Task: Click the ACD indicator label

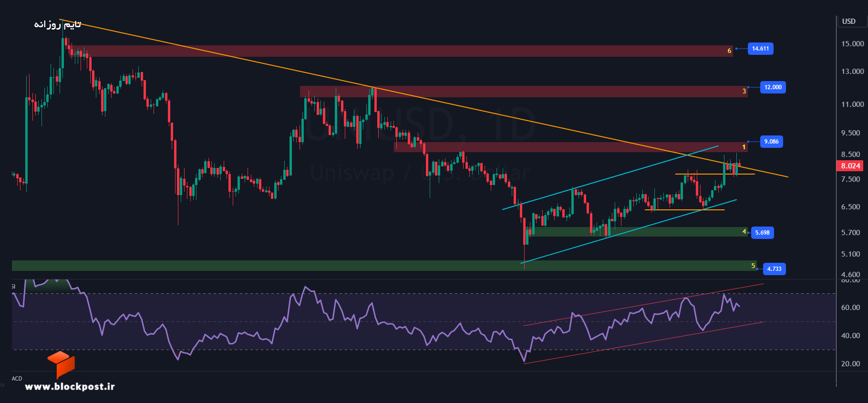Action: 17,379
